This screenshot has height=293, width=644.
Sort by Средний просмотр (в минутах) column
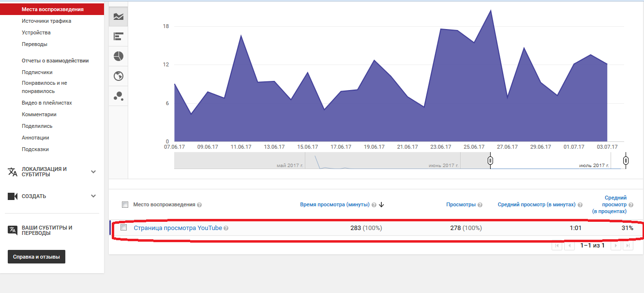pyautogui.click(x=537, y=205)
